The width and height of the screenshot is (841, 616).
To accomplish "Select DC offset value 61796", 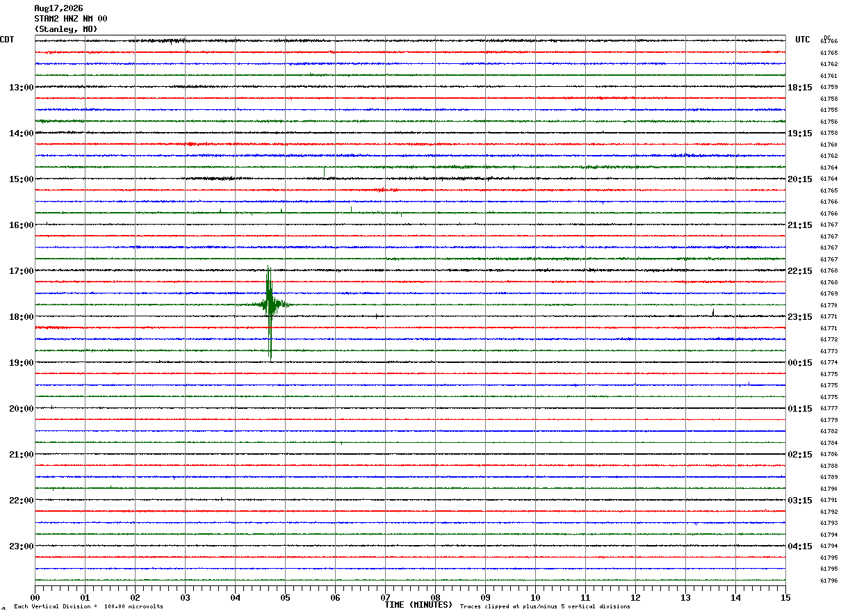I will [x=829, y=581].
